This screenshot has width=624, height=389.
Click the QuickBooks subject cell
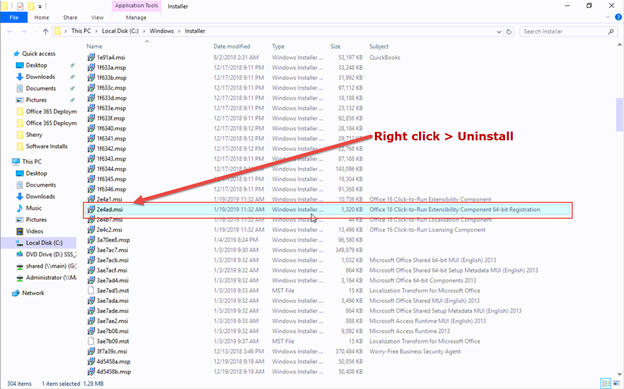pyautogui.click(x=384, y=58)
